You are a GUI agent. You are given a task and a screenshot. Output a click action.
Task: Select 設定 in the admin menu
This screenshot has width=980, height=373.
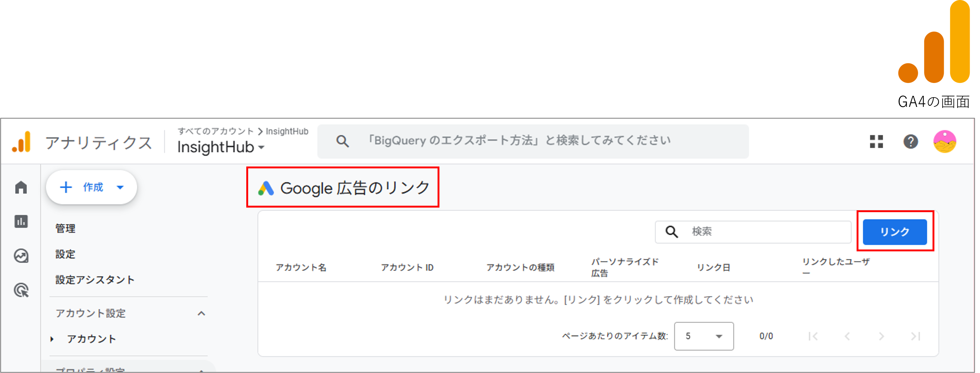click(65, 254)
